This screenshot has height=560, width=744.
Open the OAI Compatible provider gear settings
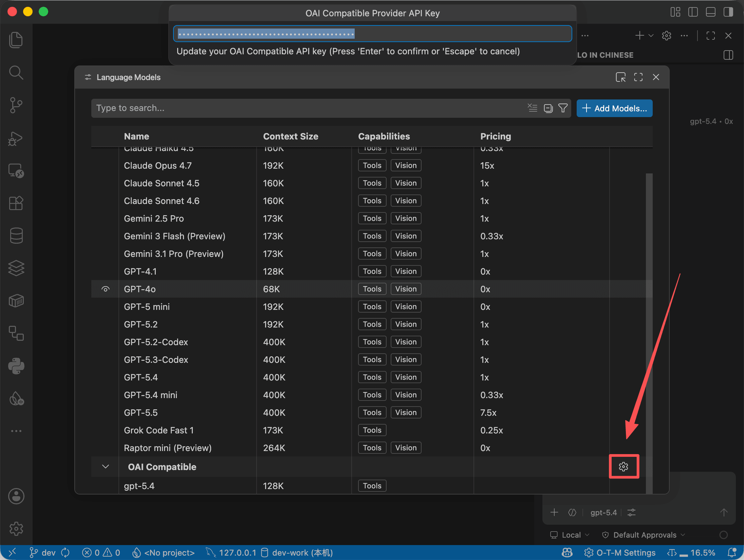(x=624, y=467)
